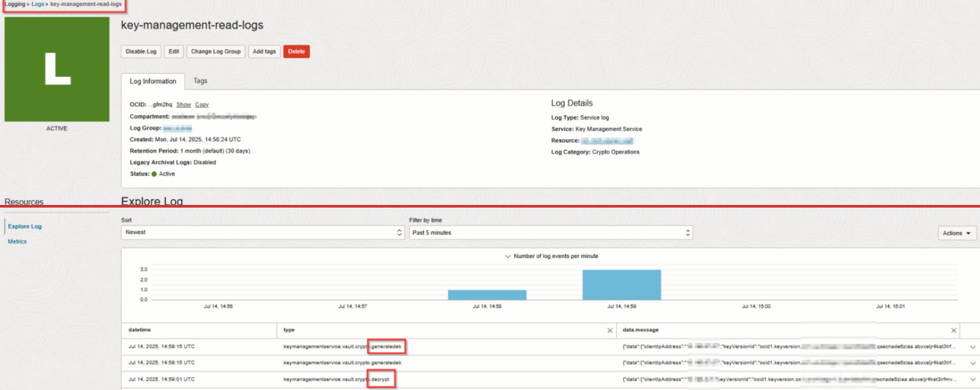Screen dimensions: 980x390
Task: Copy the log OCID value
Action: [201, 104]
